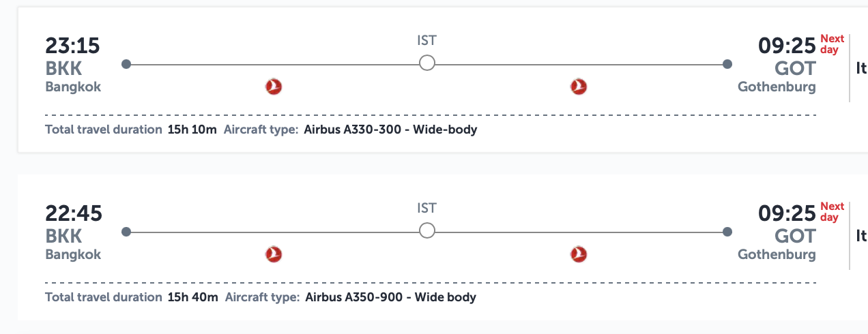Click the 15h 40m total travel duration

click(x=192, y=297)
